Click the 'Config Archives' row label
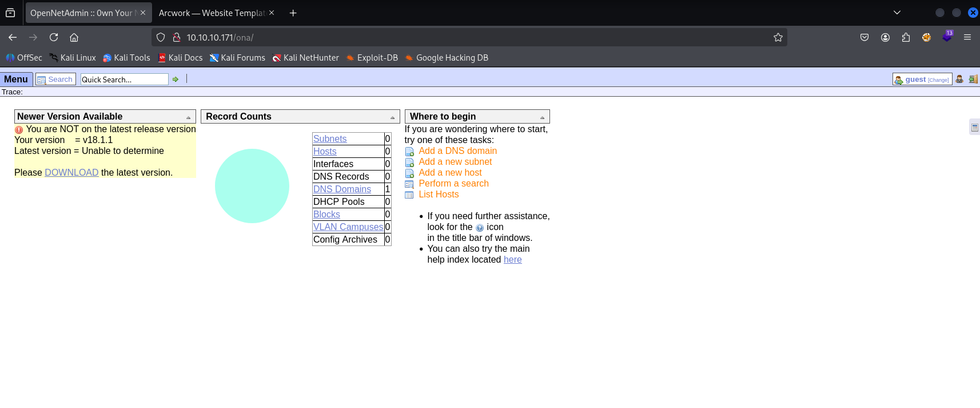The image size is (980, 408). click(345, 239)
